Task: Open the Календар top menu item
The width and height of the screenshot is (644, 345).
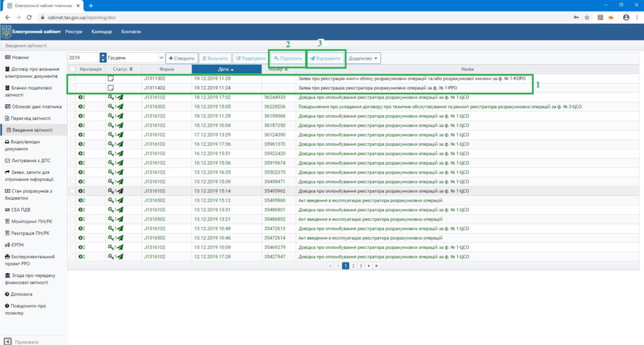Action: (x=101, y=31)
